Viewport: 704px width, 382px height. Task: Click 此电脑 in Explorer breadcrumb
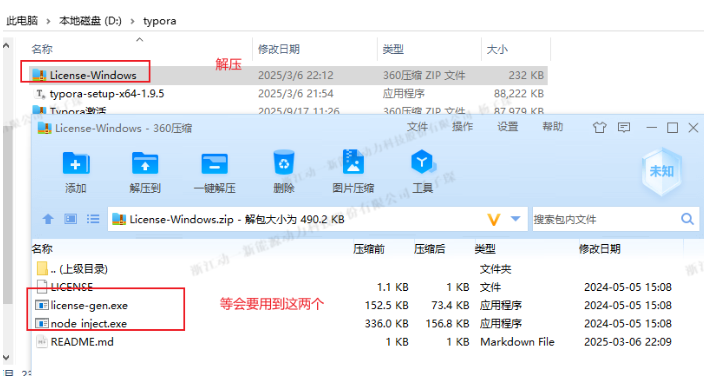[22, 21]
